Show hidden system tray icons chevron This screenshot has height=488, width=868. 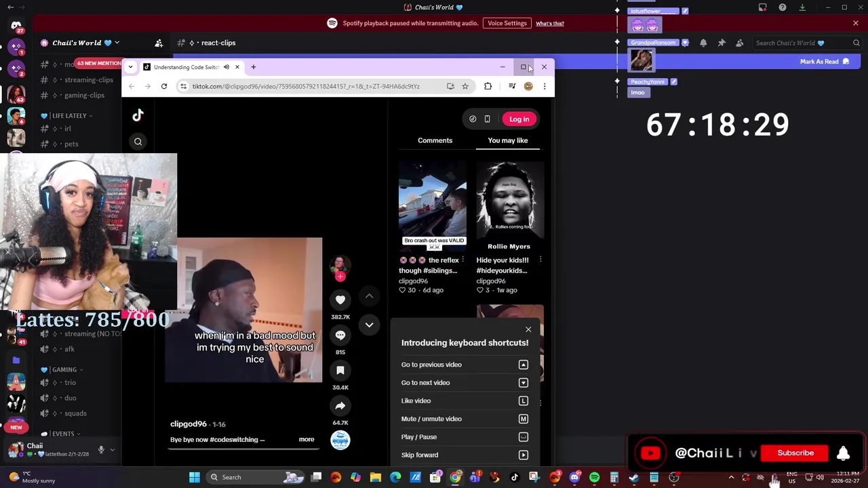coord(731,478)
